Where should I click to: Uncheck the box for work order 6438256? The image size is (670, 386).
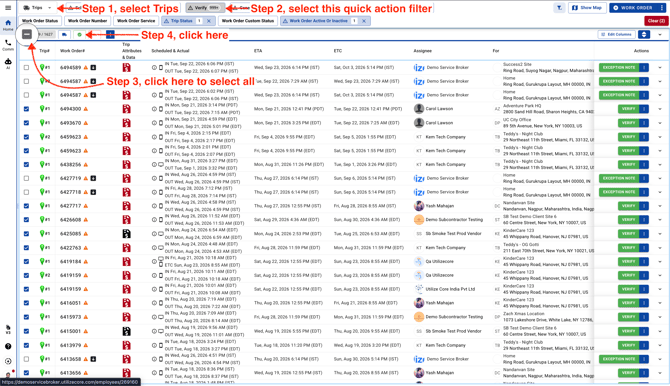[x=26, y=165]
